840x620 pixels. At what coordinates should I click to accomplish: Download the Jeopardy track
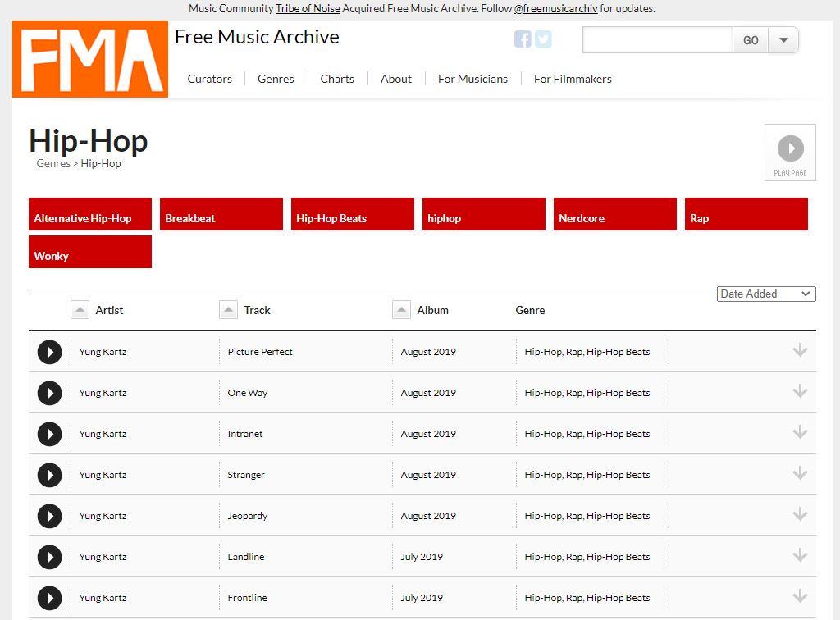(800, 514)
